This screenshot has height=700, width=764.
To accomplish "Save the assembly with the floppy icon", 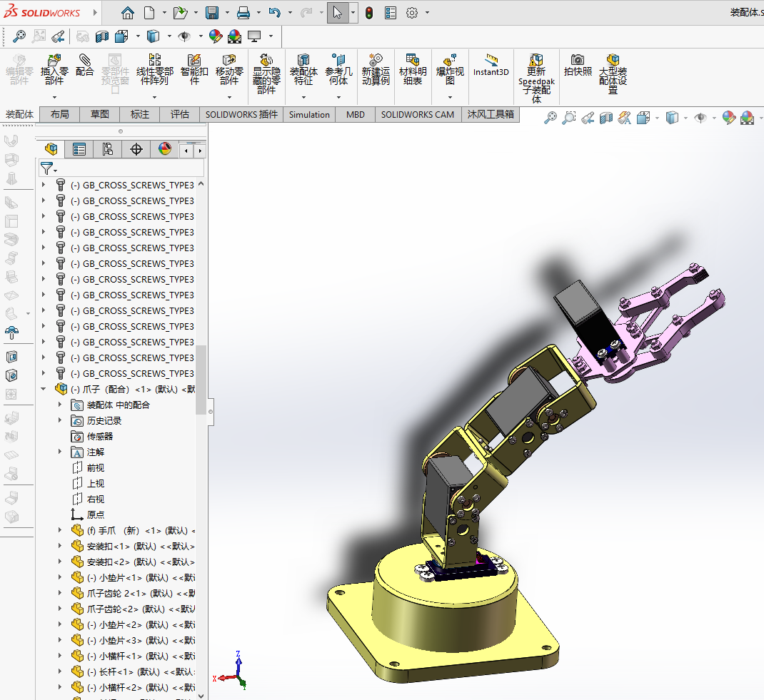I will pos(212,13).
